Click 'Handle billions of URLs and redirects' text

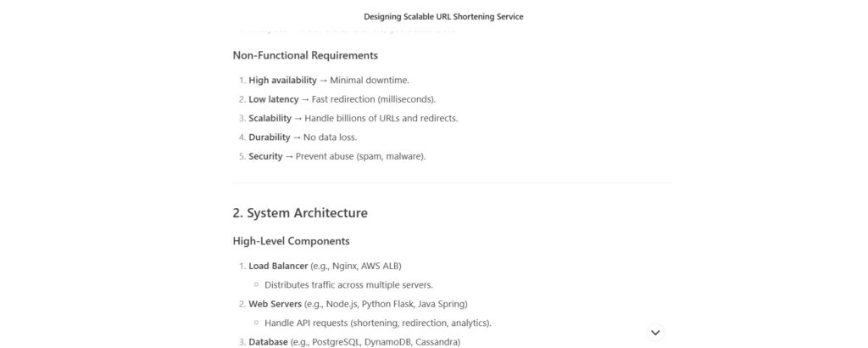tap(381, 118)
